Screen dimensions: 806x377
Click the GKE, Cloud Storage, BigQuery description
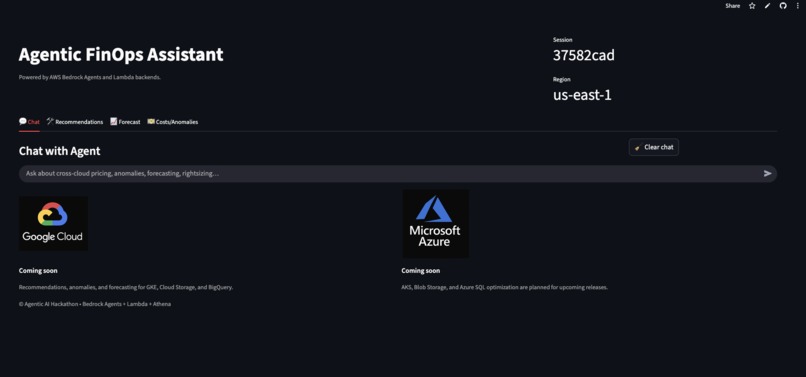click(x=126, y=288)
